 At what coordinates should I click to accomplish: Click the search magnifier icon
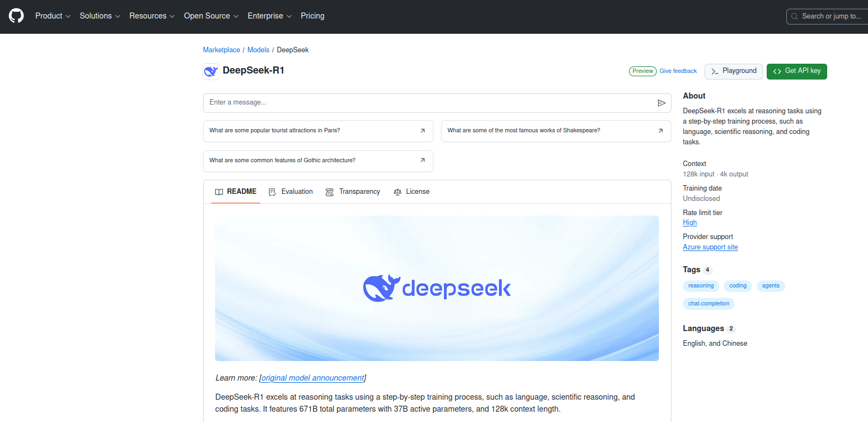(x=794, y=16)
